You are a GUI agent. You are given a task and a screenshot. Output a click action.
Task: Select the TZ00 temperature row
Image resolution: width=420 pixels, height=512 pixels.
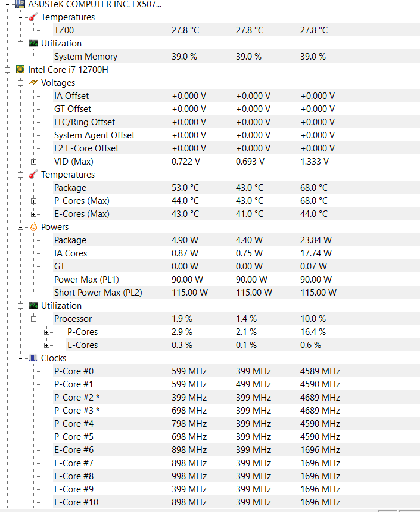64,30
